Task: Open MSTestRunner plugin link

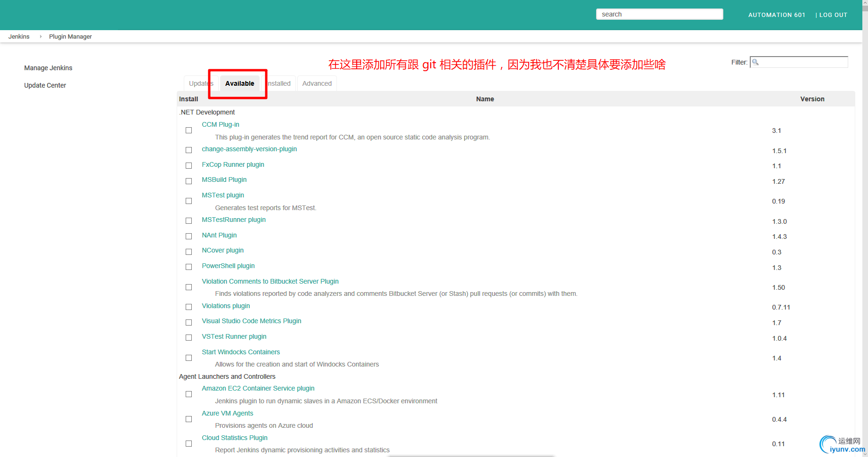Action: tap(234, 220)
